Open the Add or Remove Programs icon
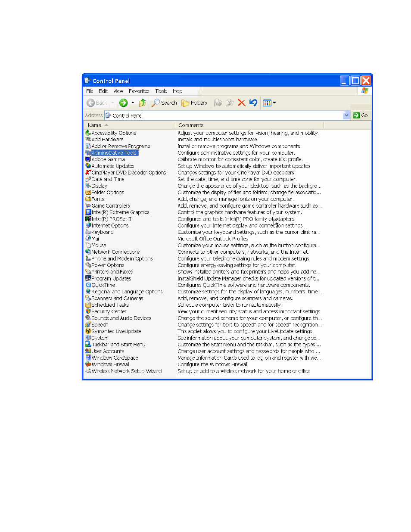The height and width of the screenshot is (532, 411). 88,146
